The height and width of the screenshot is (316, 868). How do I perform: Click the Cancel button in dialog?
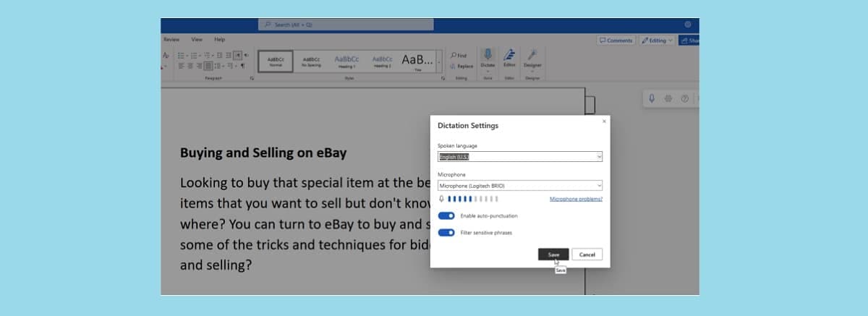coord(587,255)
